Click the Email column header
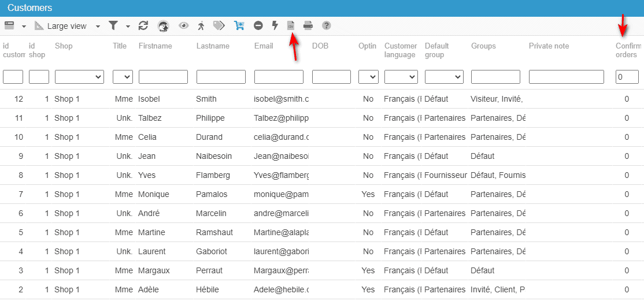This screenshot has height=301, width=644. coord(264,46)
